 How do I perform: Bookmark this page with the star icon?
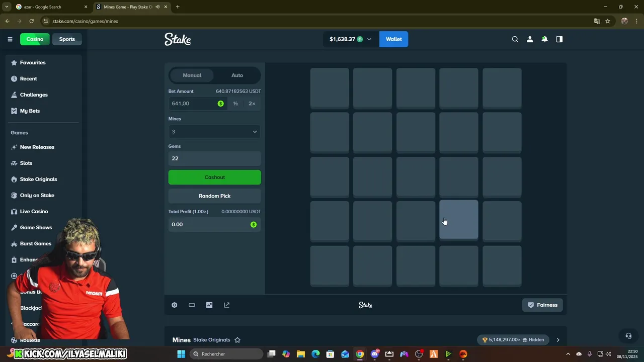[608, 21]
